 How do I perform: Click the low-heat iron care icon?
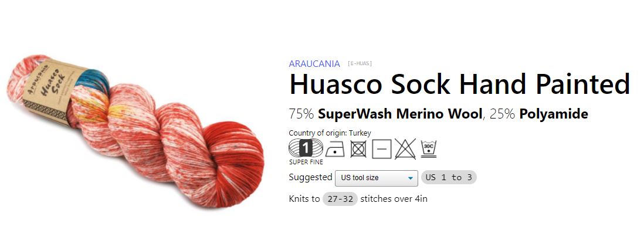pos(335,149)
